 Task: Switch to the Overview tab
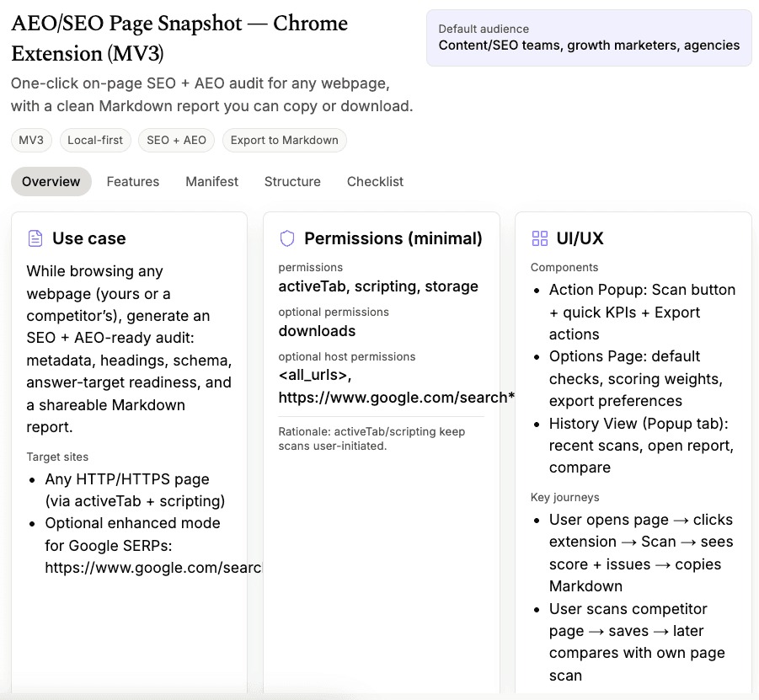coord(51,182)
